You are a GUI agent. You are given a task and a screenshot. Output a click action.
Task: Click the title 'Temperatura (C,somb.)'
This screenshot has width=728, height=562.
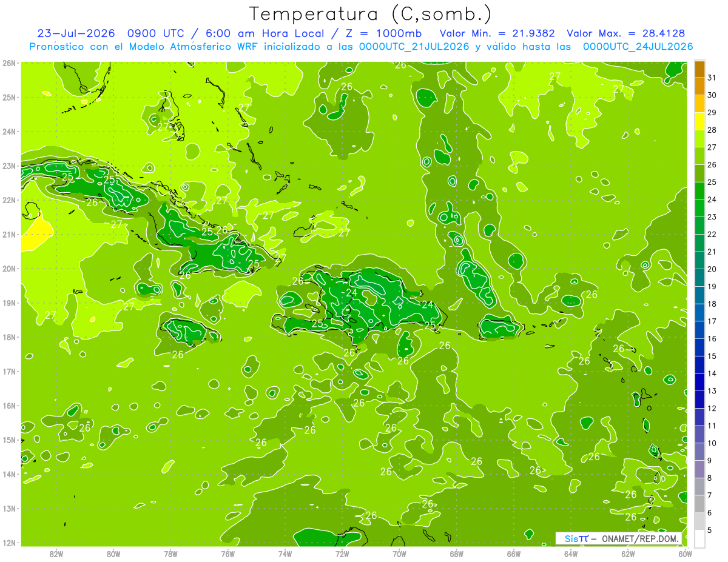click(370, 14)
